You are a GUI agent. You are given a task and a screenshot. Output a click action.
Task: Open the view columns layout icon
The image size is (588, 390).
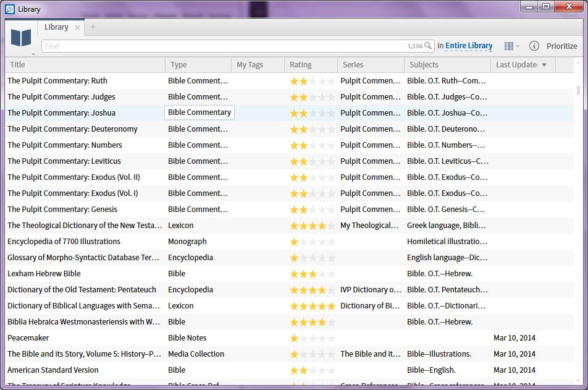[x=508, y=46]
